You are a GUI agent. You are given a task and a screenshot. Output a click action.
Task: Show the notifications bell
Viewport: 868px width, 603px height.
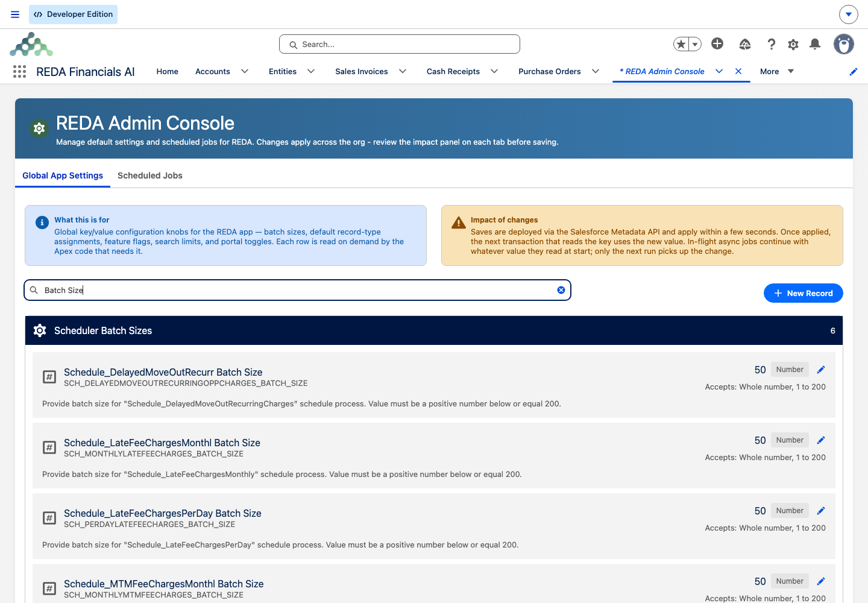(x=815, y=44)
